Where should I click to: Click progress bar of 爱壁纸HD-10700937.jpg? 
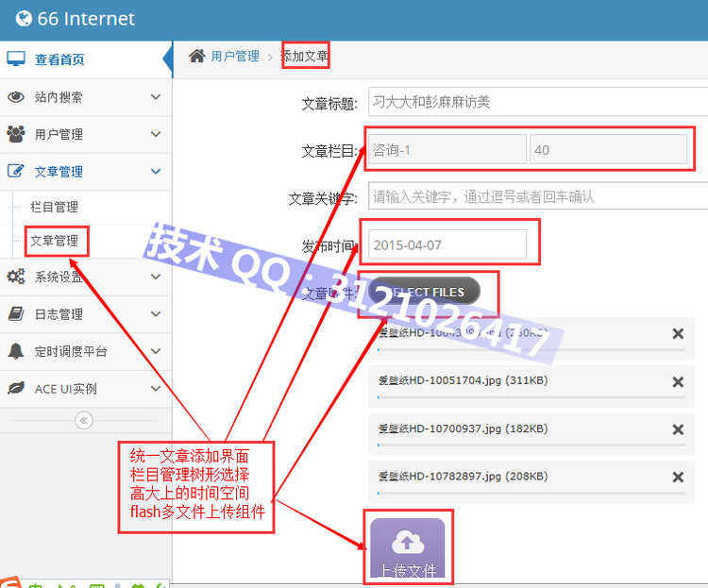pos(531,445)
